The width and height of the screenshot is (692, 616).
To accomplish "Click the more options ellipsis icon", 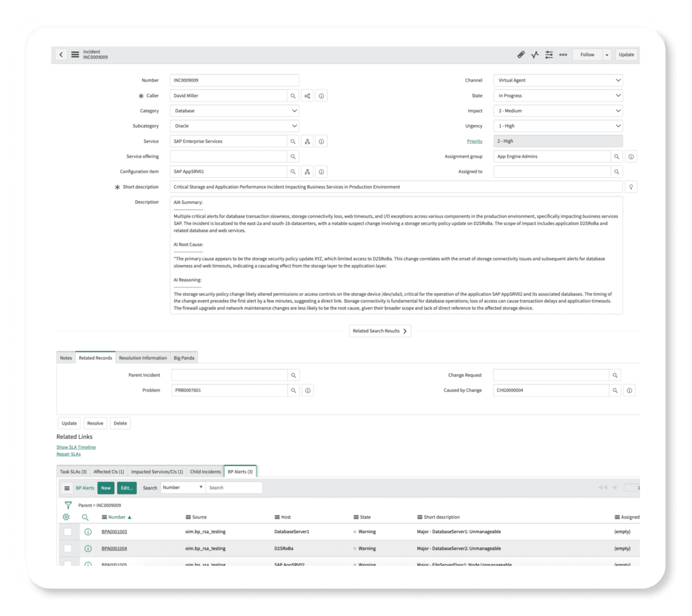I will point(563,54).
